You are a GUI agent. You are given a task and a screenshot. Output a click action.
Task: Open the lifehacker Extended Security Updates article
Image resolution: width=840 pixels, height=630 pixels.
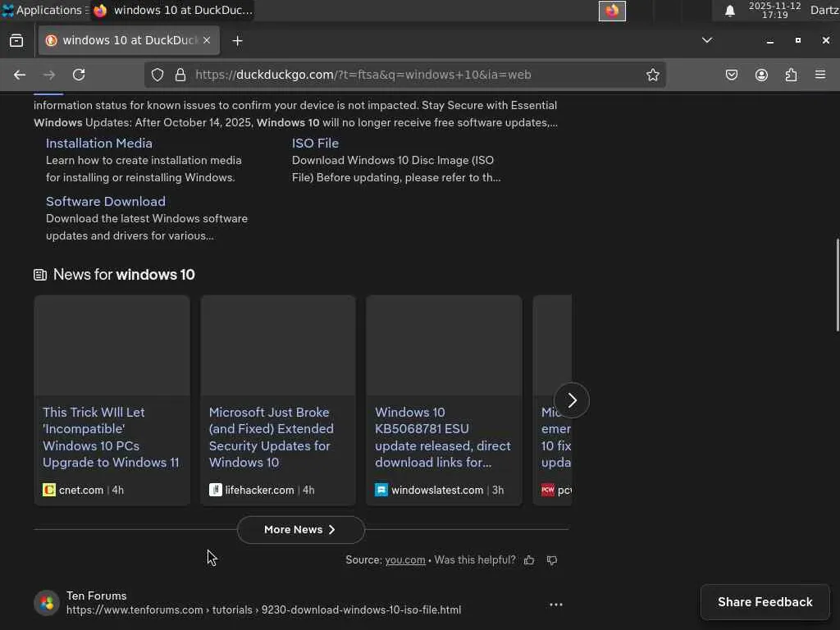point(271,437)
